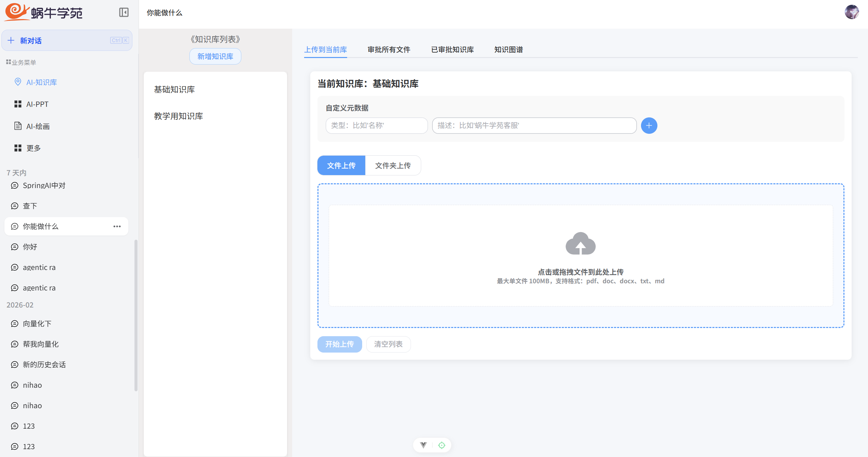Screen dimensions: 868x457
Task: Click the 新增知识库 button
Action: (x=215, y=56)
